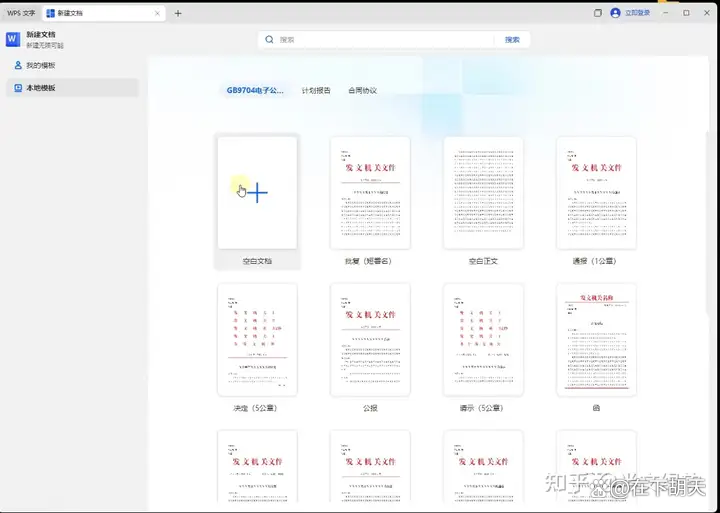This screenshot has height=513, width=720.
Task: Click the user avatar login icon
Action: pyautogui.click(x=616, y=13)
